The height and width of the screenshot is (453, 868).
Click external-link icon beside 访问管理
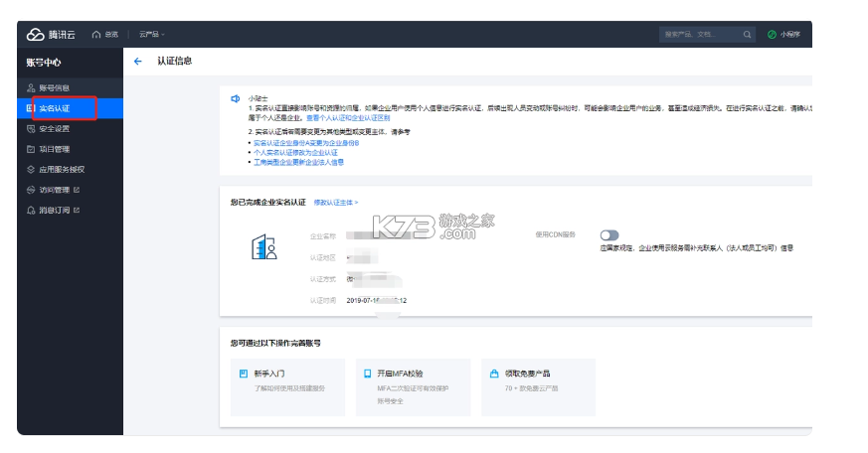tap(77, 190)
